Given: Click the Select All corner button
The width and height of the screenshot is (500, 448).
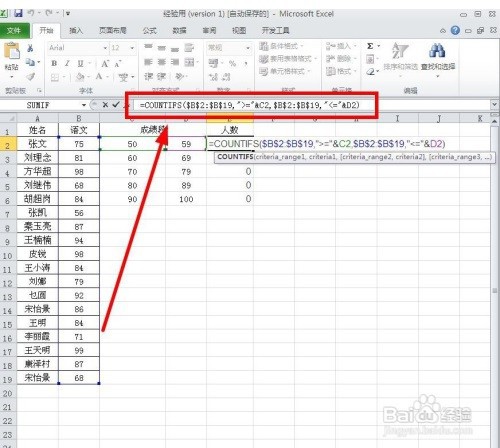Looking at the screenshot, I should 8,118.
